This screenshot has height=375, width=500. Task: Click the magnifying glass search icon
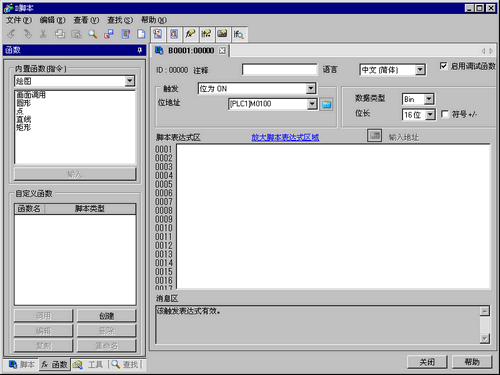[93, 34]
